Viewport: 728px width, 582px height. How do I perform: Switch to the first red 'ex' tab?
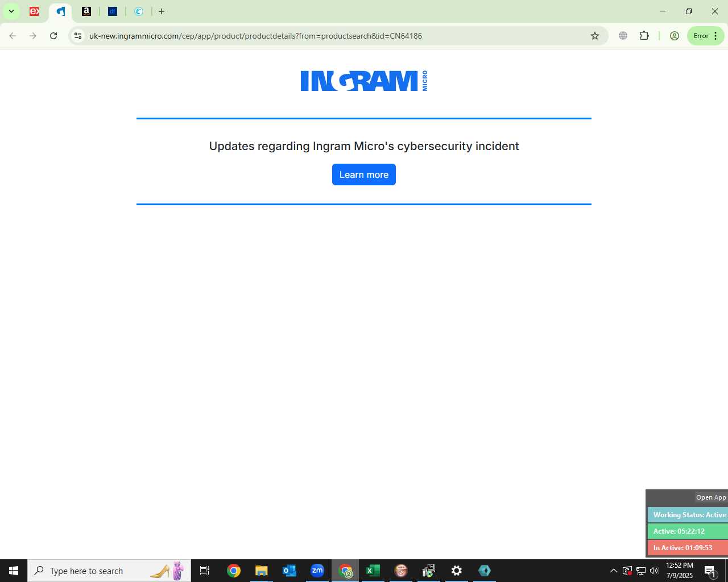35,11
